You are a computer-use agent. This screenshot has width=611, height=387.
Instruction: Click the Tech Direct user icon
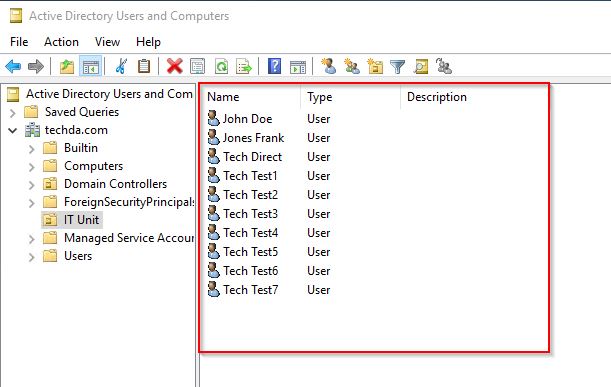(x=214, y=157)
